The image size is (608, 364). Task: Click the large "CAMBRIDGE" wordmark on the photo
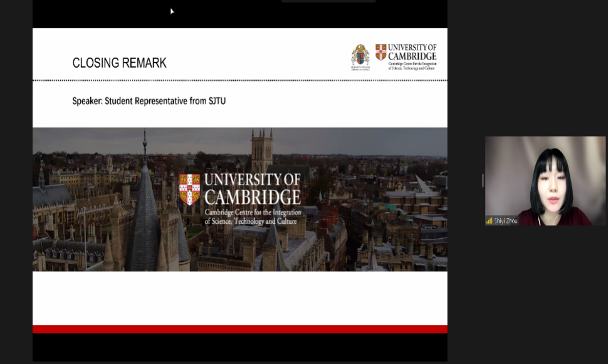[x=253, y=197]
